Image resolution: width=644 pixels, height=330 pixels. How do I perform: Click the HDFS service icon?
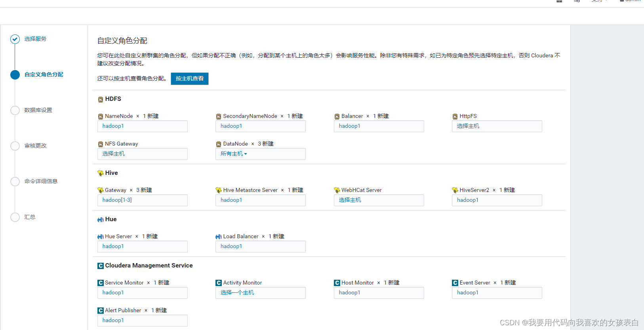[101, 99]
